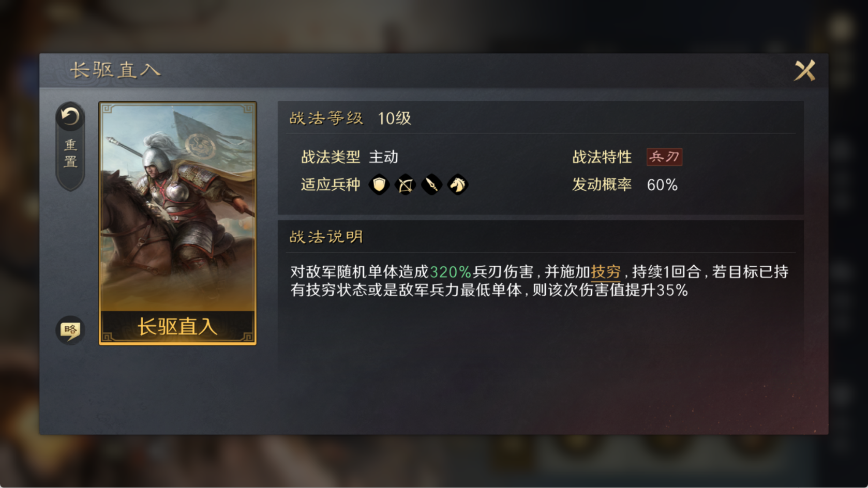Click the 长驱直入 card name banner
This screenshot has height=488, width=868.
(177, 327)
